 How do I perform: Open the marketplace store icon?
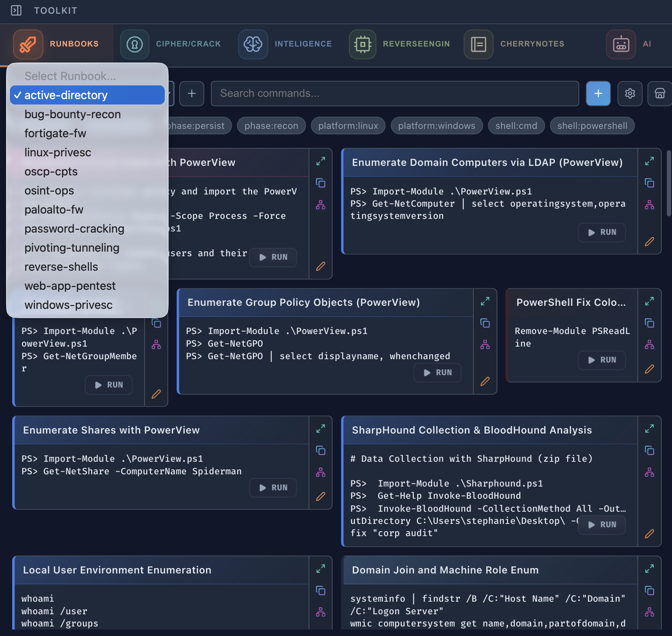[x=659, y=93]
